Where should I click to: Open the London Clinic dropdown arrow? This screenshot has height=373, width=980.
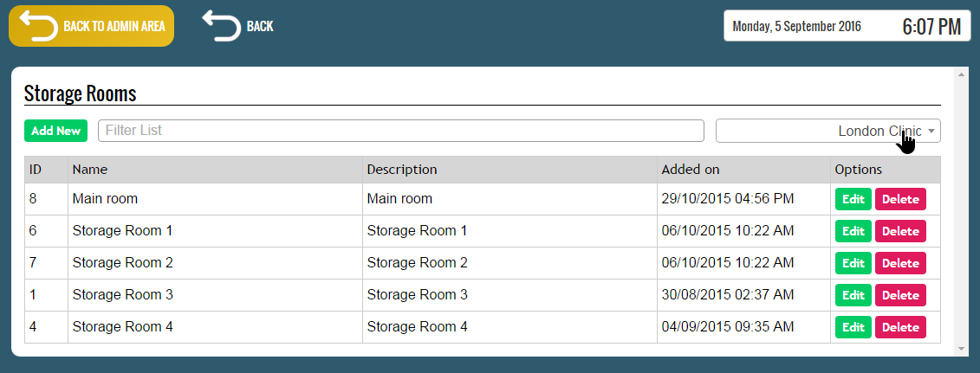tap(931, 131)
